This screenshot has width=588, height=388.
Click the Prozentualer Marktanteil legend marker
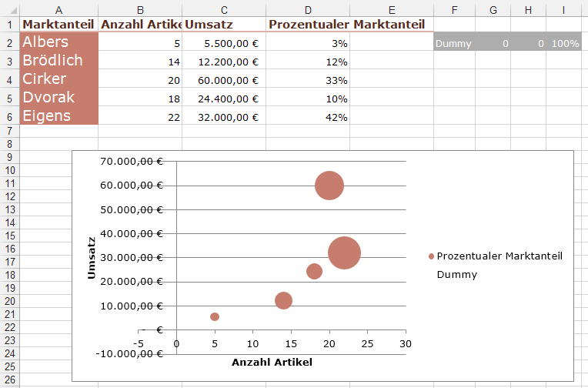tap(431, 256)
